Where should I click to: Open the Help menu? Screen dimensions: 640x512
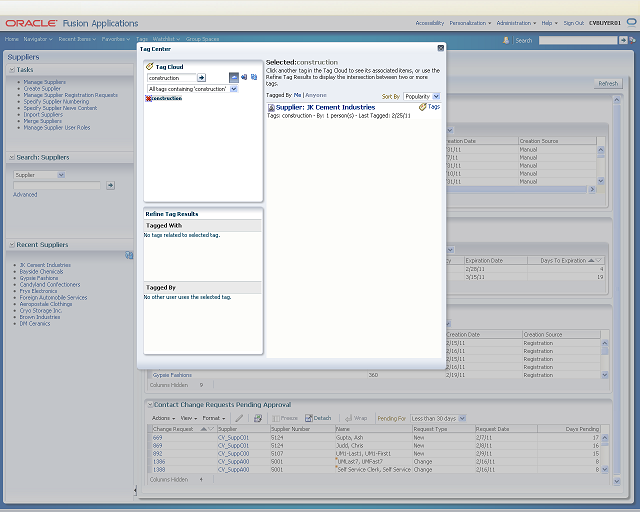pos(549,23)
